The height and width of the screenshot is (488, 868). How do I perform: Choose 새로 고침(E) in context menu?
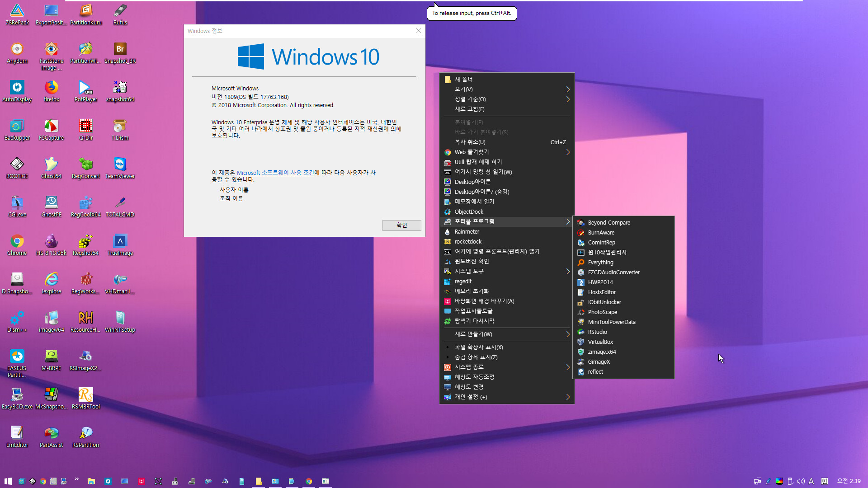point(507,109)
